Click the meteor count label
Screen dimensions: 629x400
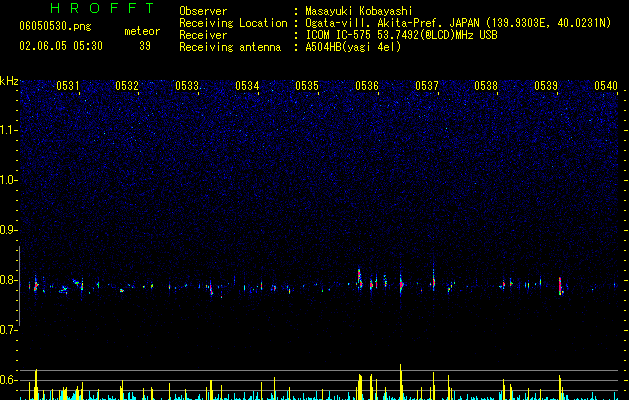(x=142, y=31)
